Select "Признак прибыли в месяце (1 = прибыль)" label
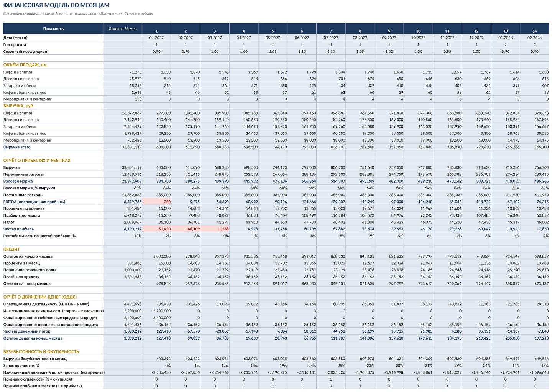552x392 pixels. (43, 386)
